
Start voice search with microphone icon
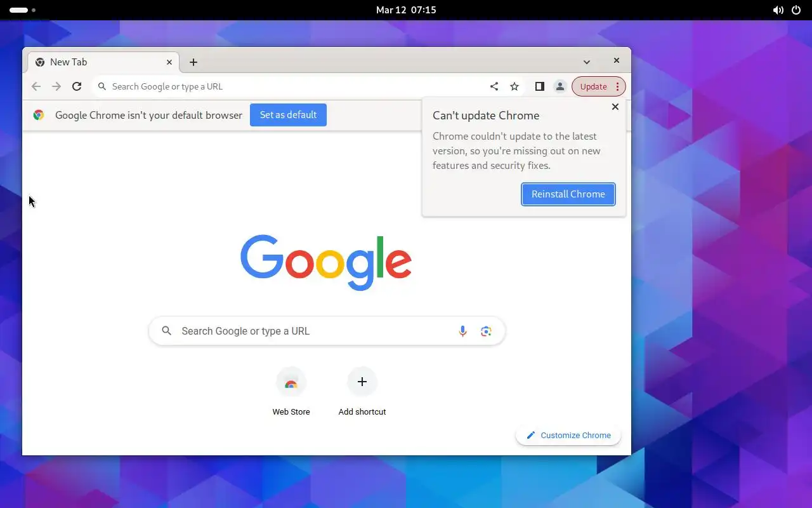462,331
